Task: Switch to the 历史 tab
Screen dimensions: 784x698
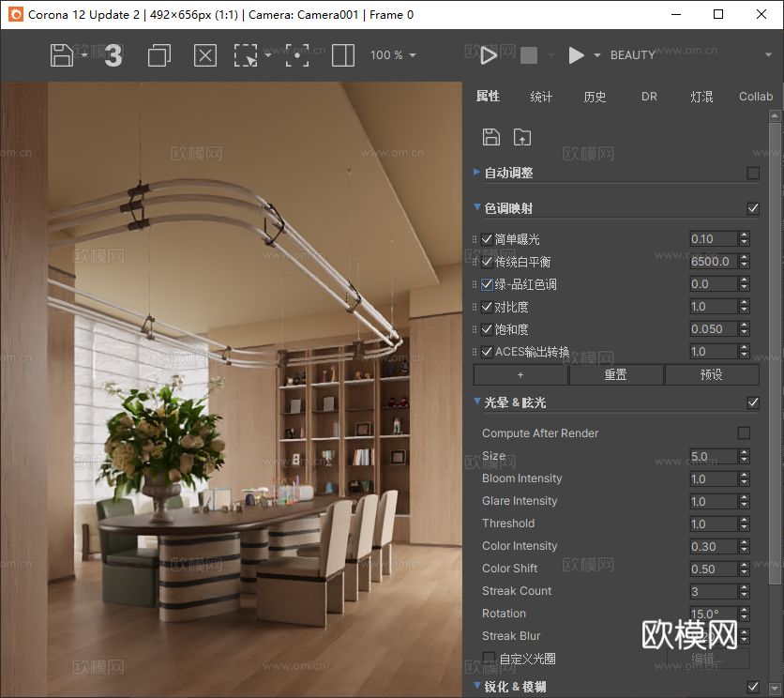Action: pos(595,96)
